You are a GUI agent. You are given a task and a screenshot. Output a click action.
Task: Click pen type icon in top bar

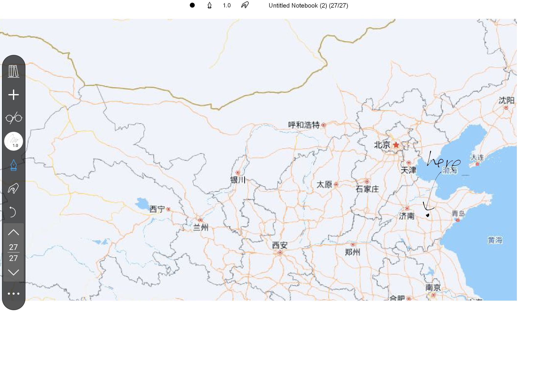coord(209,5)
